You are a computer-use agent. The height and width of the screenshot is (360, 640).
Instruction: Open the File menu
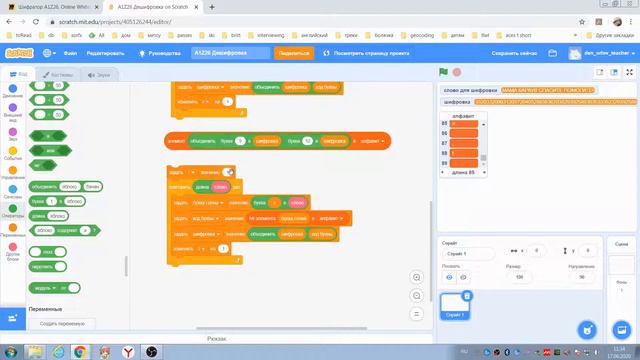click(x=70, y=53)
